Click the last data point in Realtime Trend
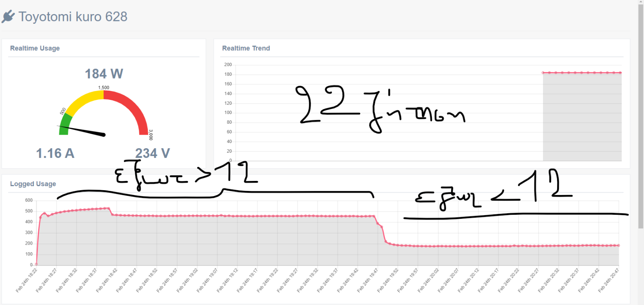Screen dimensions: 644x305 tap(621, 73)
